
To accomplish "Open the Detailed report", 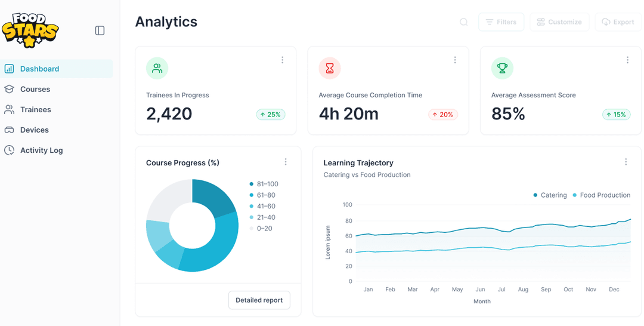I will pyautogui.click(x=259, y=300).
